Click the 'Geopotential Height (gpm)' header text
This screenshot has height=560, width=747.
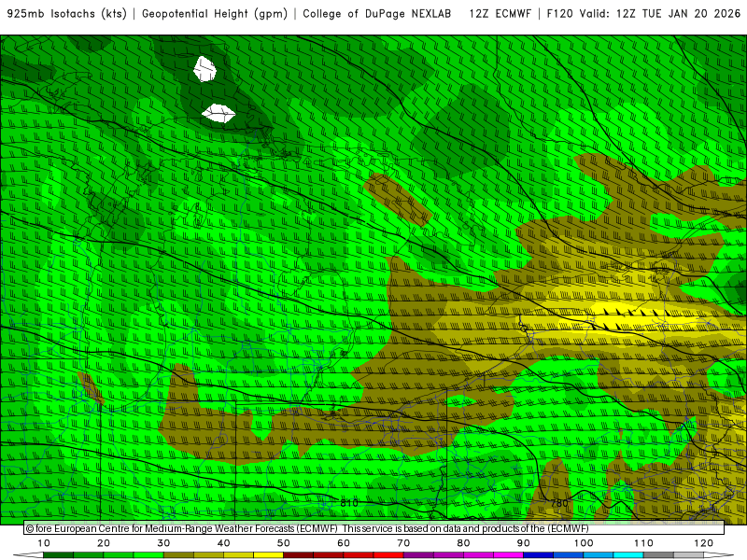[215, 14]
